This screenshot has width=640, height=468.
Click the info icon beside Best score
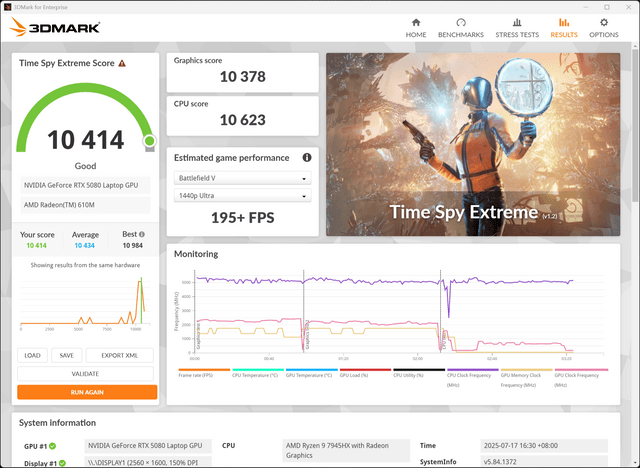point(142,234)
